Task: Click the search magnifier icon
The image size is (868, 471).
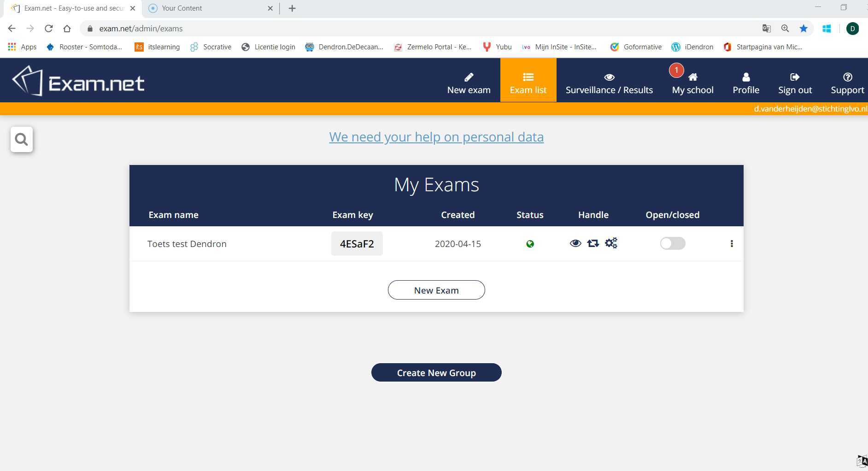Action: click(x=21, y=139)
